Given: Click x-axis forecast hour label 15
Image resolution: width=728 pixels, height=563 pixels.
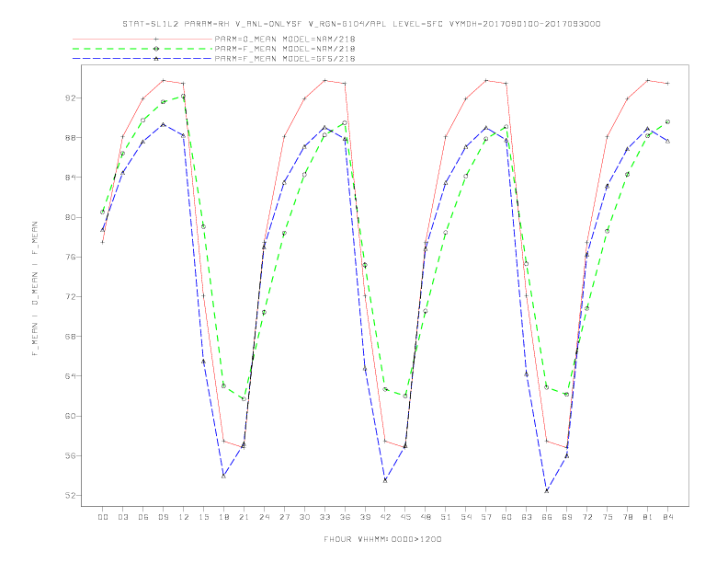Looking at the screenshot, I should point(203,517).
